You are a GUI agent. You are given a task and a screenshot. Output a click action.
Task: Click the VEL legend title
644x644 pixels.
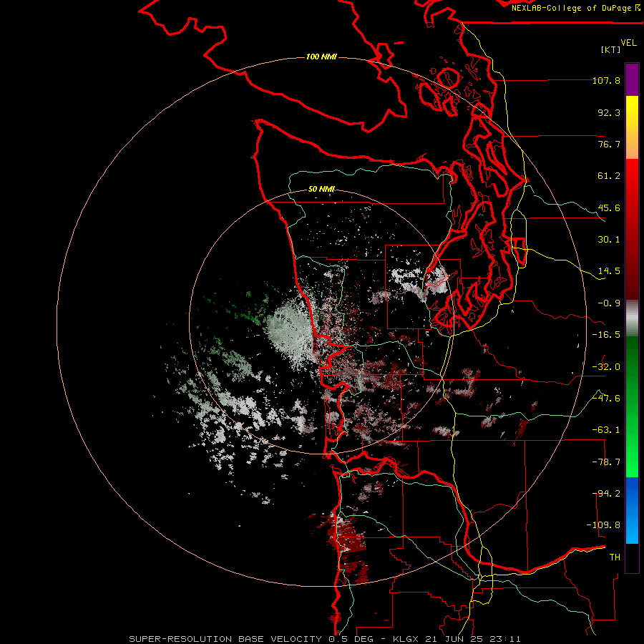(628, 43)
